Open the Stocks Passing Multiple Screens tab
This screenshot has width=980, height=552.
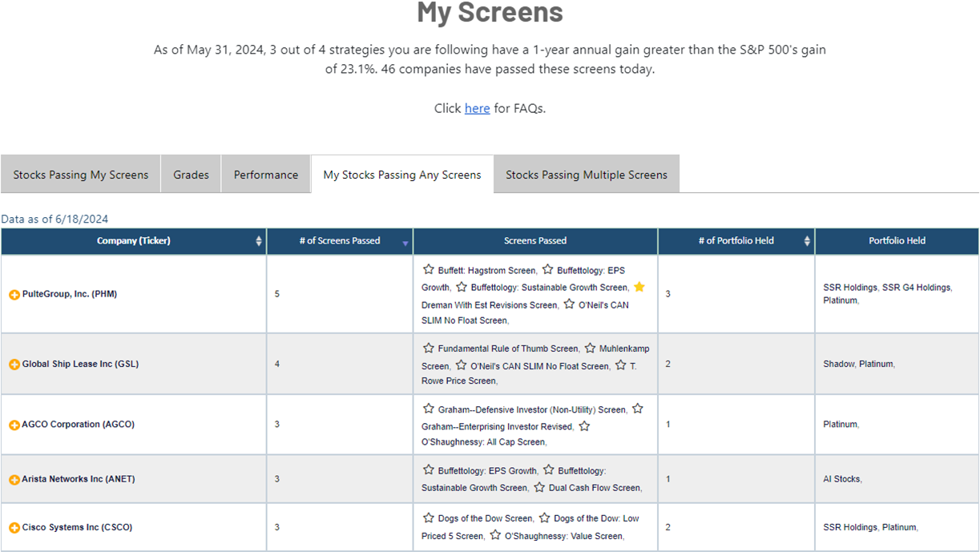pos(586,175)
